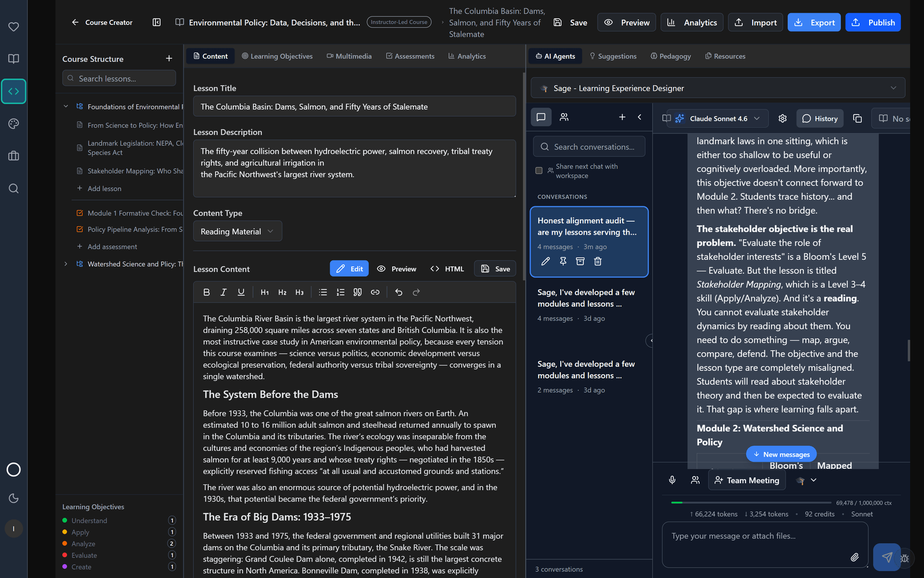Insert Heading 3 style

[x=299, y=292]
